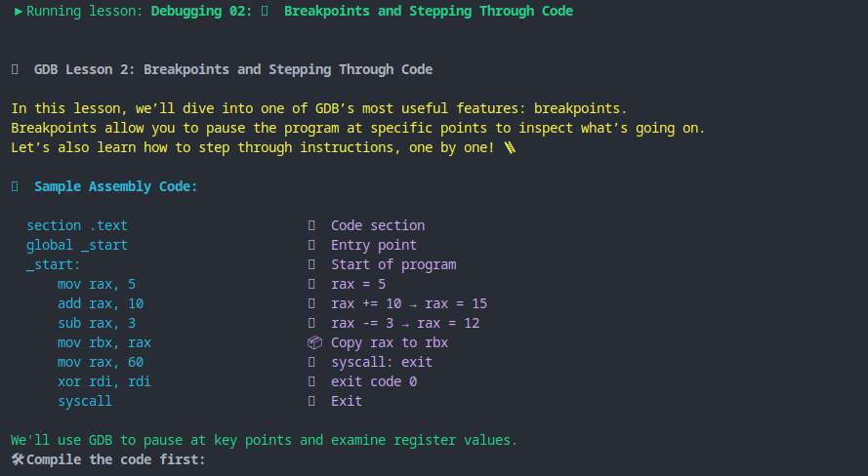The width and height of the screenshot is (868, 476).
Task: Click the glyph icon before Sample Assembly Code
Action: point(15,186)
